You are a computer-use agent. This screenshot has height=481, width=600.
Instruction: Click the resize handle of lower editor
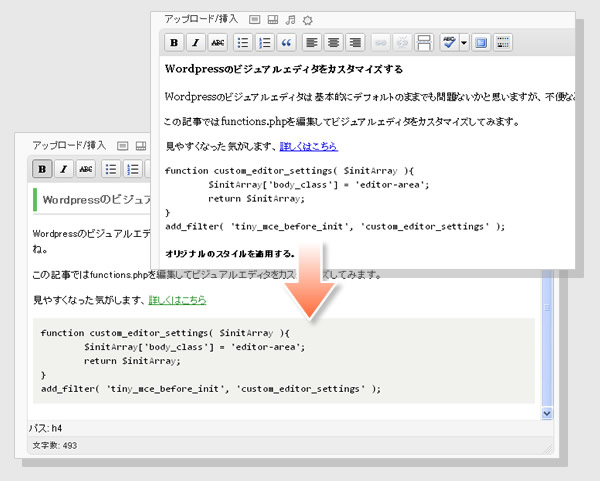[x=548, y=448]
